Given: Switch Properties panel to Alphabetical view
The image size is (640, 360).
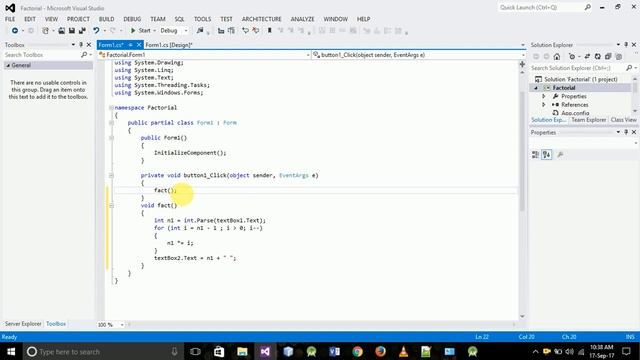Looking at the screenshot, I should click(x=547, y=154).
